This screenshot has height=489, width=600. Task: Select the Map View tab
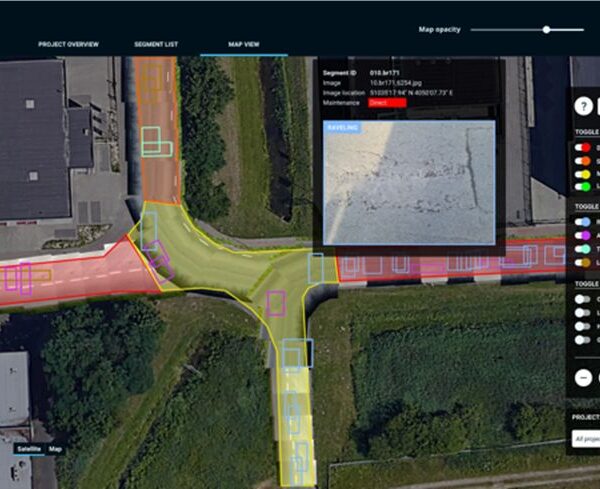coord(244,45)
